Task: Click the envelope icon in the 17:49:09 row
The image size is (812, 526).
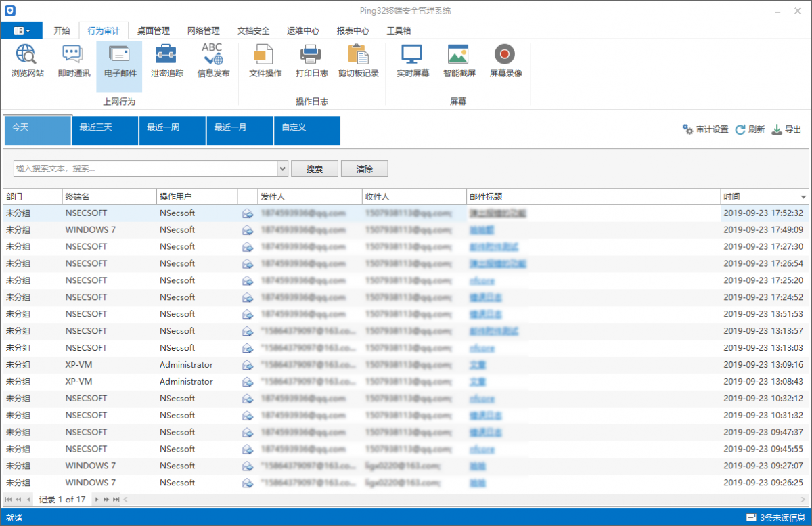Action: [x=248, y=230]
